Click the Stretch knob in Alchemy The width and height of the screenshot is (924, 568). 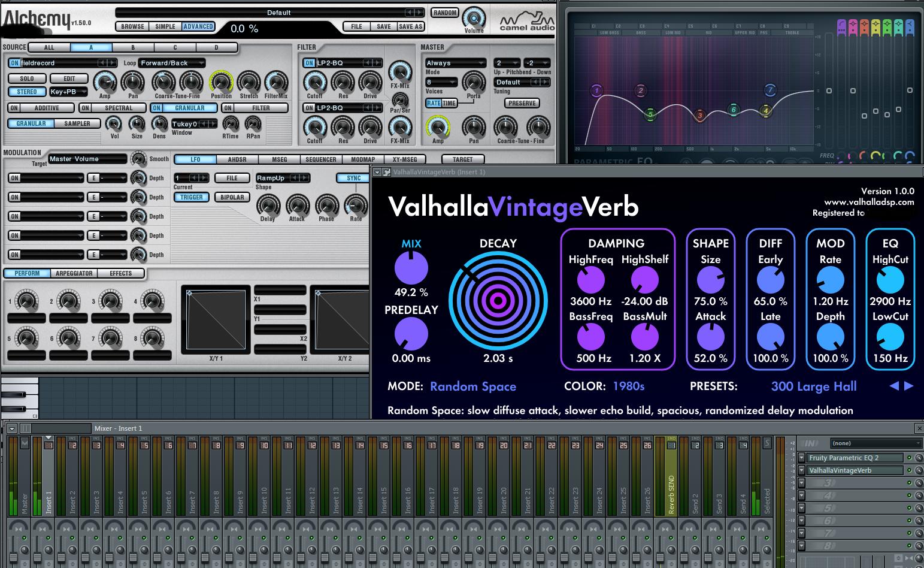pos(249,82)
